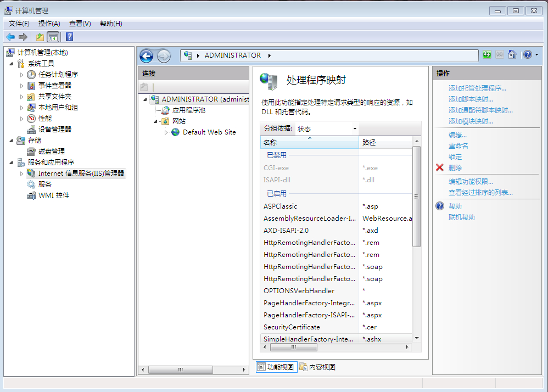Click the 任务计划程序 clock icon

pyautogui.click(x=31, y=75)
